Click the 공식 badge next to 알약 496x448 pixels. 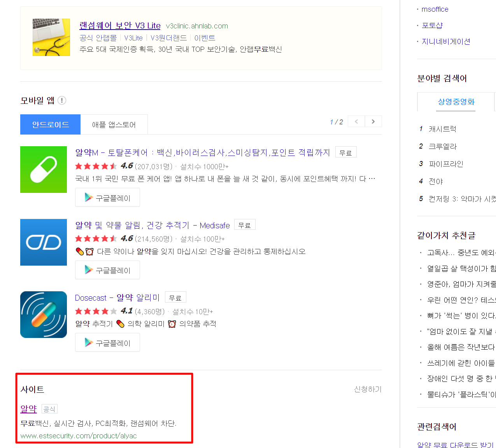click(49, 409)
